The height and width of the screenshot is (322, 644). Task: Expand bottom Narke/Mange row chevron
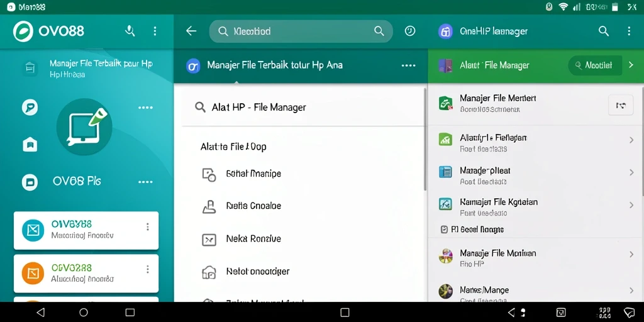tap(631, 291)
